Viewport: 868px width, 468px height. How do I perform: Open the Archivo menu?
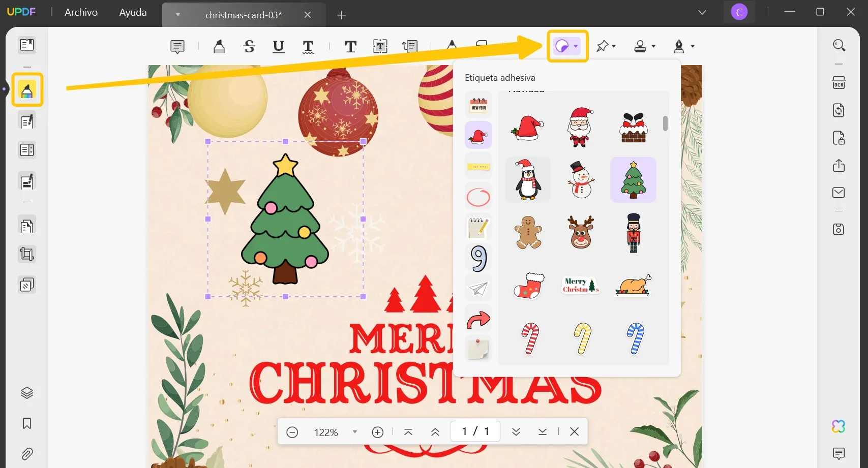pyautogui.click(x=81, y=12)
